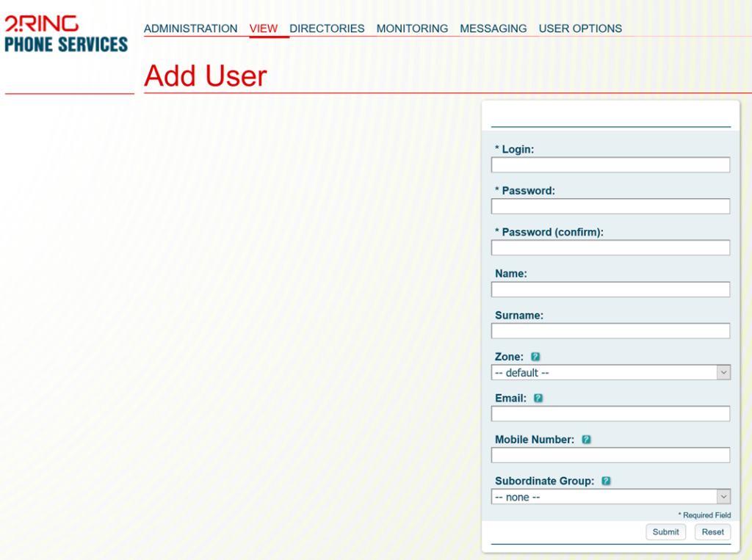Select the VIEW menu item

[262, 29]
